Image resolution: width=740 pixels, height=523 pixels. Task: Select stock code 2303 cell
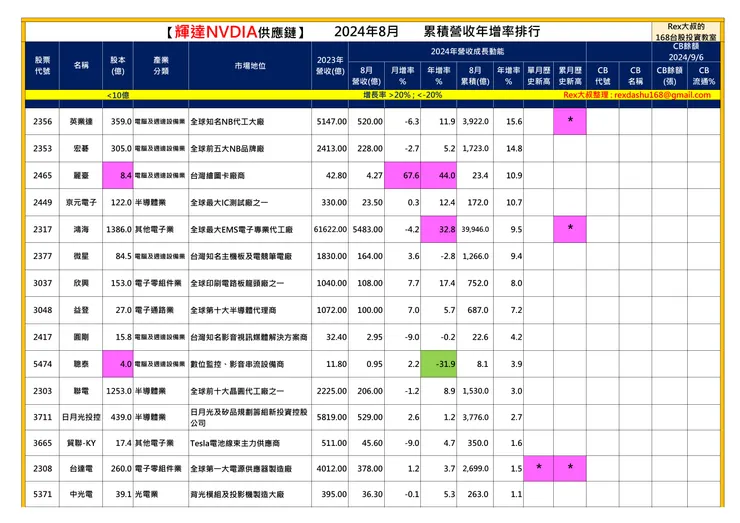(x=42, y=391)
